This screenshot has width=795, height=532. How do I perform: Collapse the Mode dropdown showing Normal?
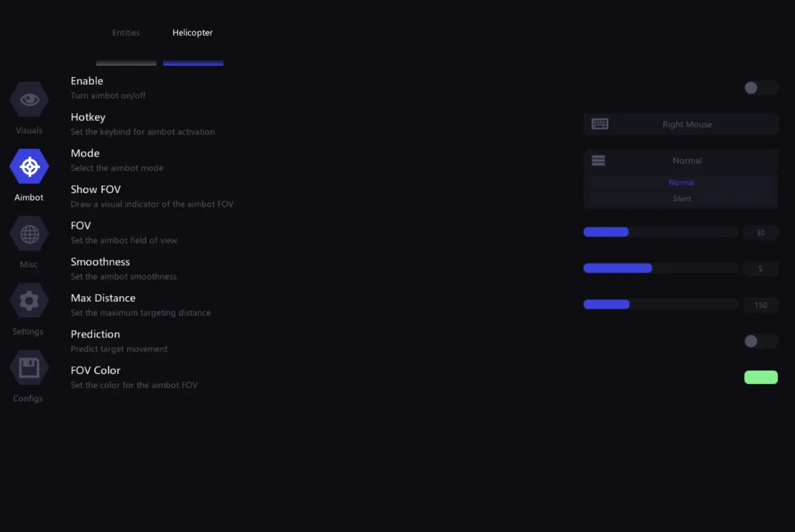(x=680, y=160)
